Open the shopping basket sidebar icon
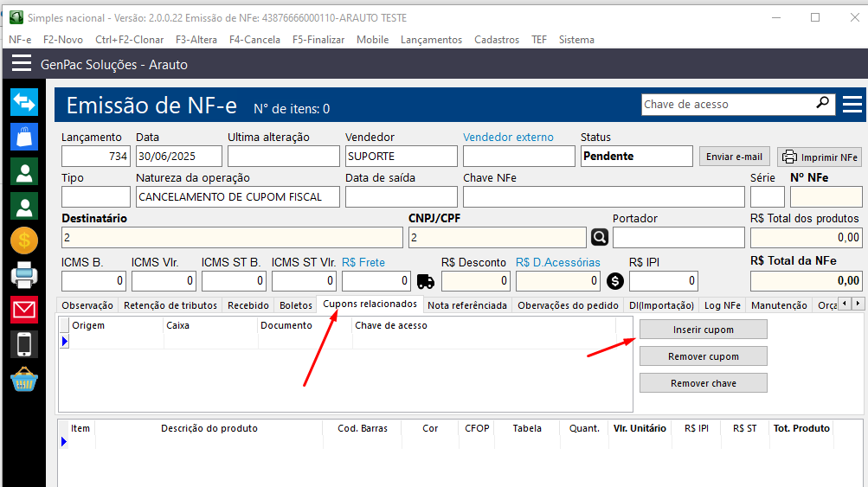The height and width of the screenshot is (487, 868). (23, 379)
